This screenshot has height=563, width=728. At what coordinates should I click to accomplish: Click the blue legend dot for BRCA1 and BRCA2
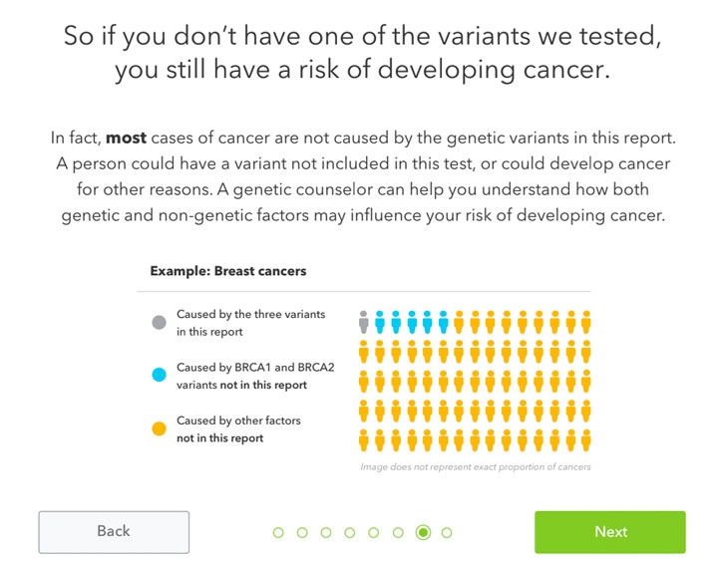point(159,376)
